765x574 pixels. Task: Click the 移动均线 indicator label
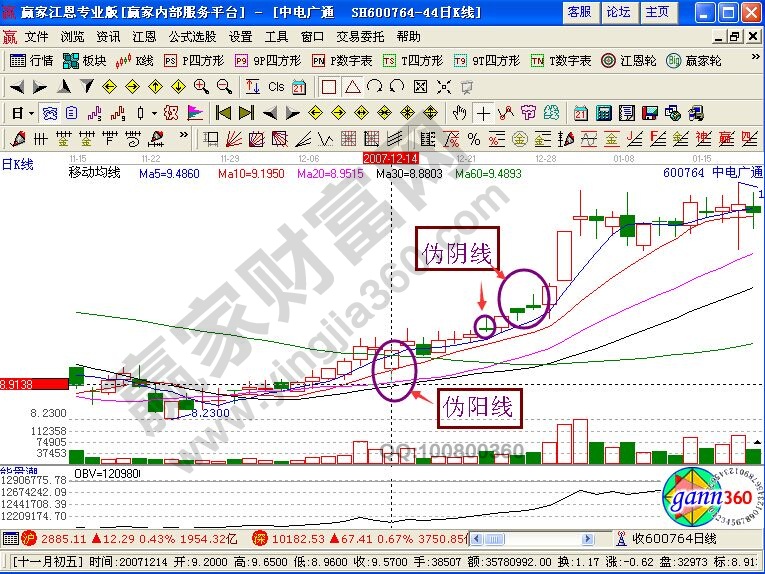pyautogui.click(x=94, y=173)
